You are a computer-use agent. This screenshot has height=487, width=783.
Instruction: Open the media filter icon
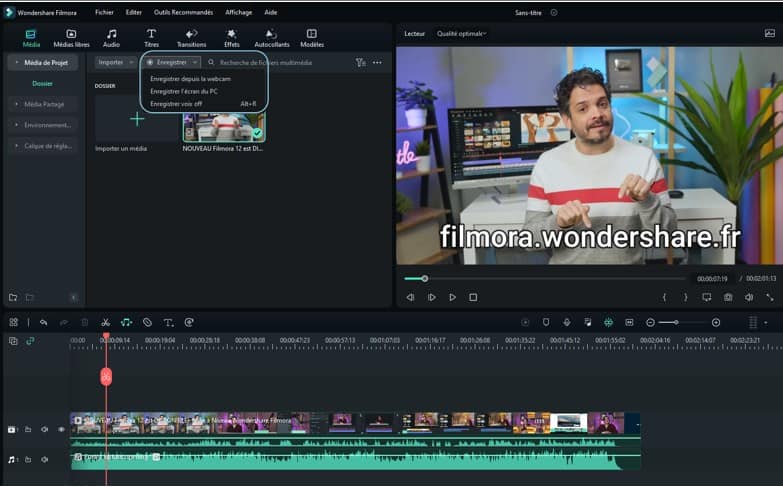coord(361,62)
